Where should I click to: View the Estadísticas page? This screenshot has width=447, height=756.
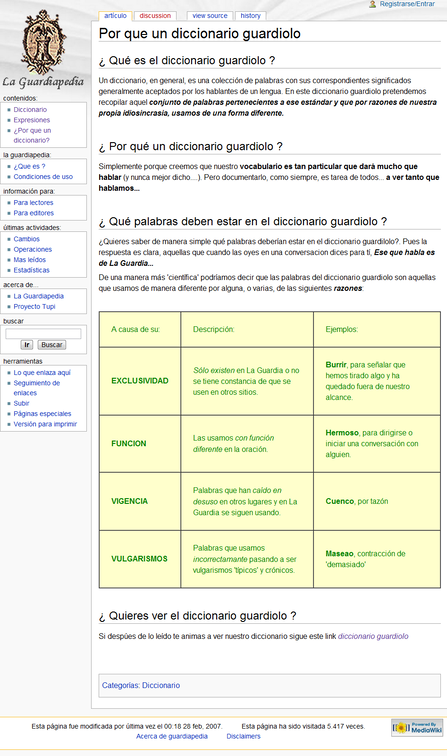[x=32, y=270]
